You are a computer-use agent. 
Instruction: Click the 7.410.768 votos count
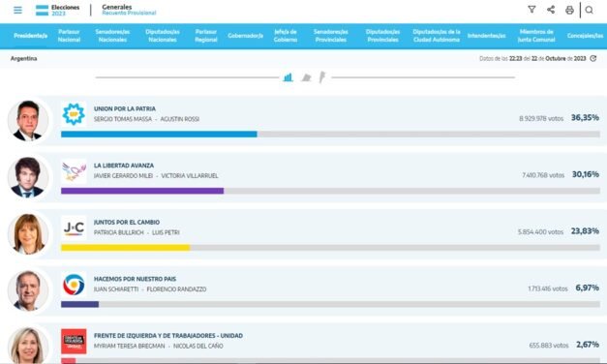point(543,175)
